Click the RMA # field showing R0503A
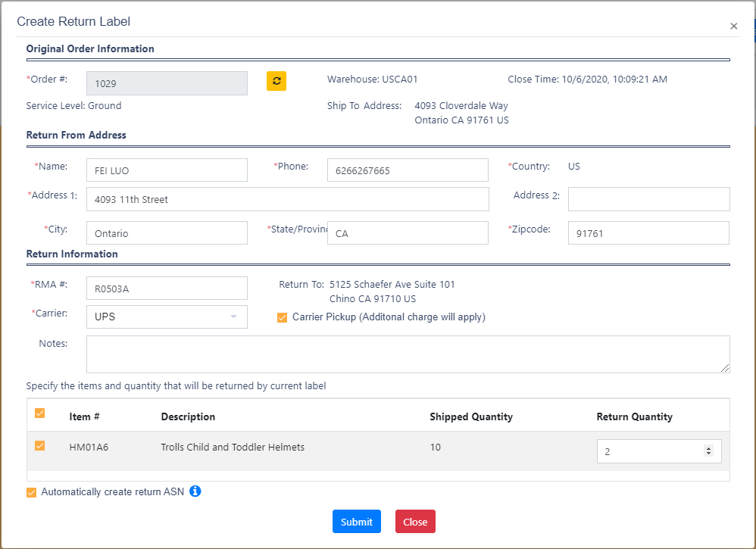Viewport: 756px width, 549px height. tap(167, 289)
